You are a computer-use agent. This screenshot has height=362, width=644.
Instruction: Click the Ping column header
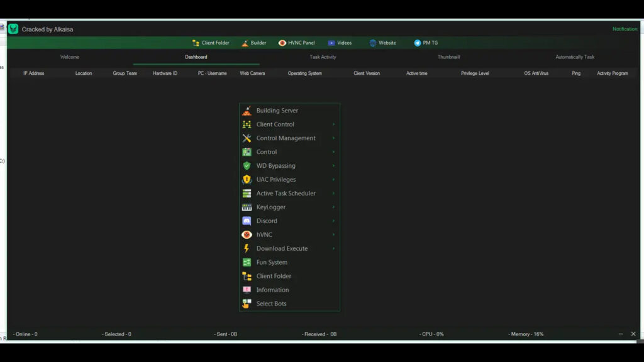[x=576, y=73]
